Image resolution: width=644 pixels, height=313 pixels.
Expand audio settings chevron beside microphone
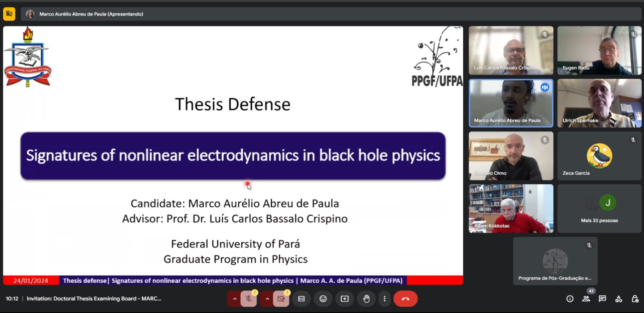tap(235, 299)
